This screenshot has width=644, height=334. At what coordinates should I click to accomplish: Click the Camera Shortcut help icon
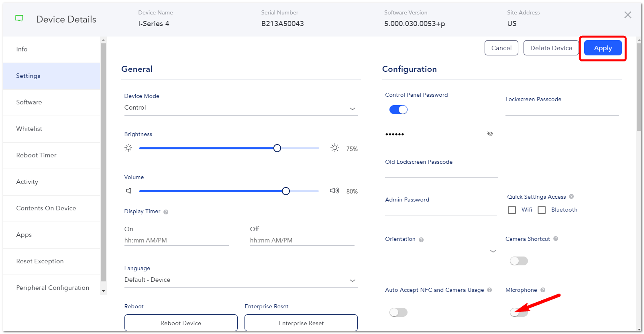click(x=556, y=238)
